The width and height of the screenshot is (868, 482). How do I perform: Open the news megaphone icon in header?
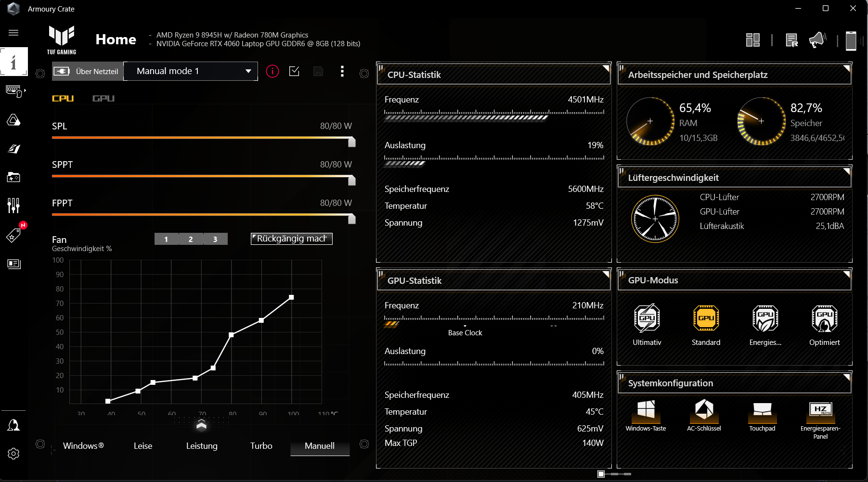(x=817, y=40)
